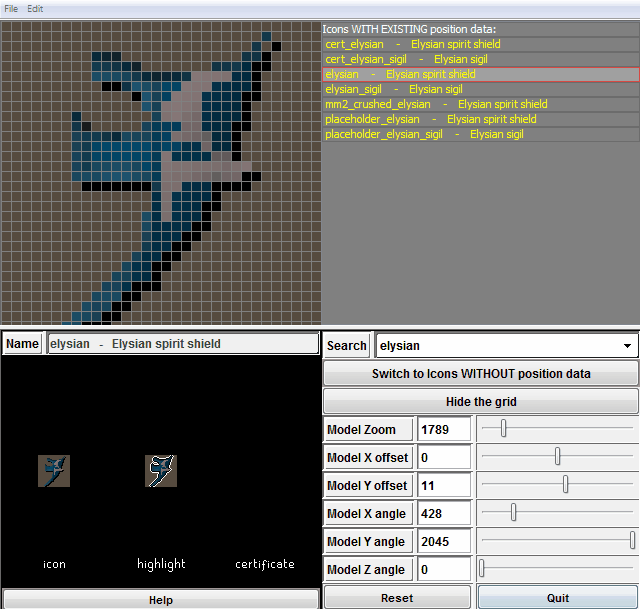Select placeholder_elysian_sigil entry
The height and width of the screenshot is (609, 640).
481,134
